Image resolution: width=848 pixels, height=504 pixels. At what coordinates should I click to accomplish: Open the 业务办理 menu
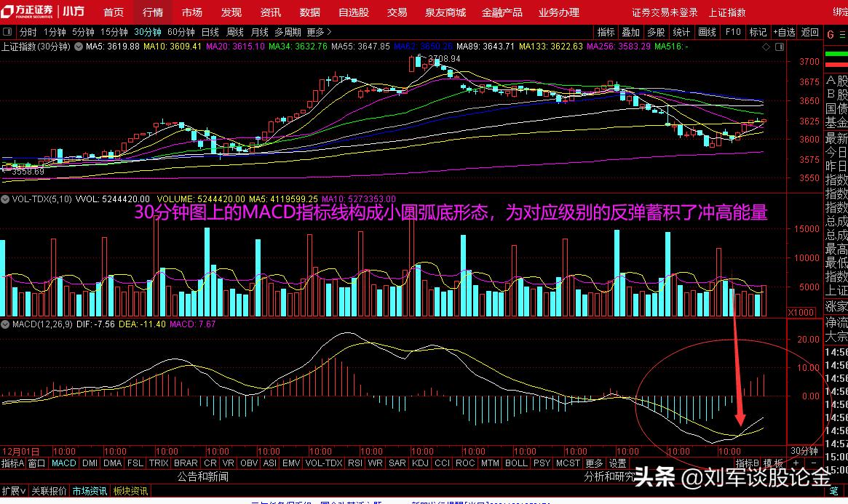(559, 12)
